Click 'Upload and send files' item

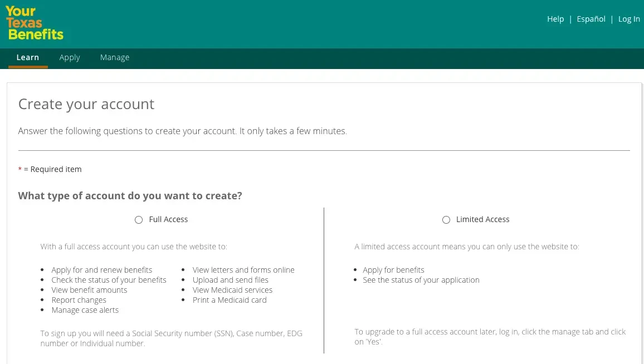click(x=231, y=280)
